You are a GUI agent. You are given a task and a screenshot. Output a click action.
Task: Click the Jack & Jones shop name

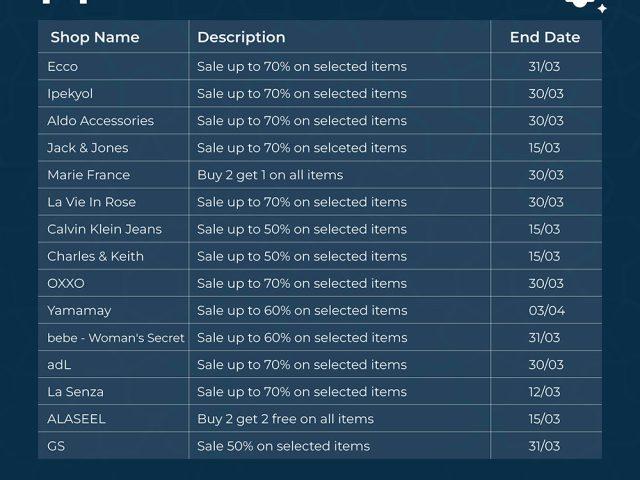coord(87,148)
